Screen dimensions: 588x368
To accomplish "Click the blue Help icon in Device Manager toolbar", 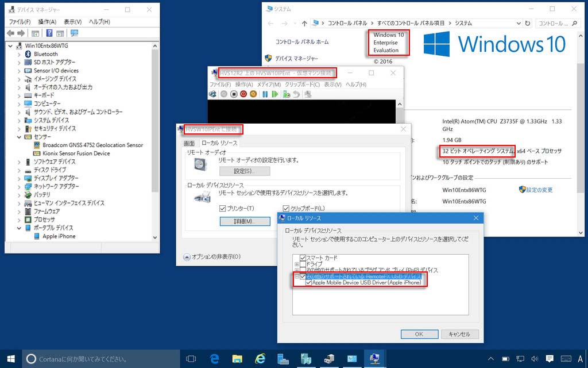I will click(x=49, y=33).
